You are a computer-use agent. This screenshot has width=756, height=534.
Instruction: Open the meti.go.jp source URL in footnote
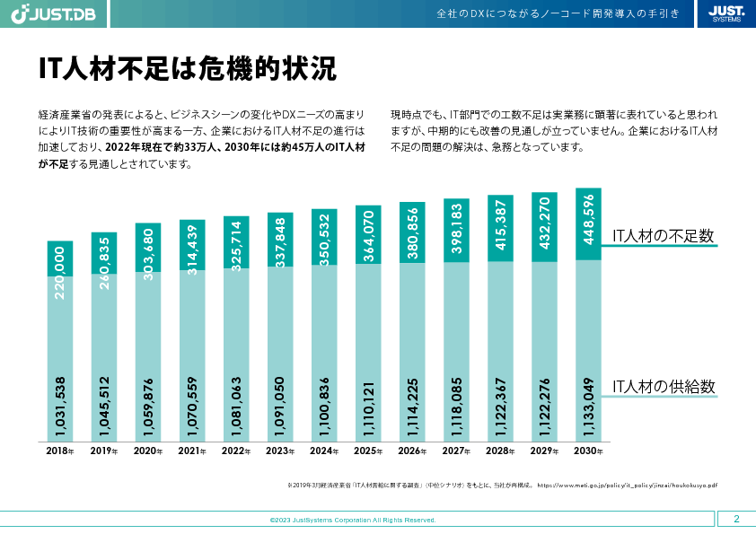point(628,485)
